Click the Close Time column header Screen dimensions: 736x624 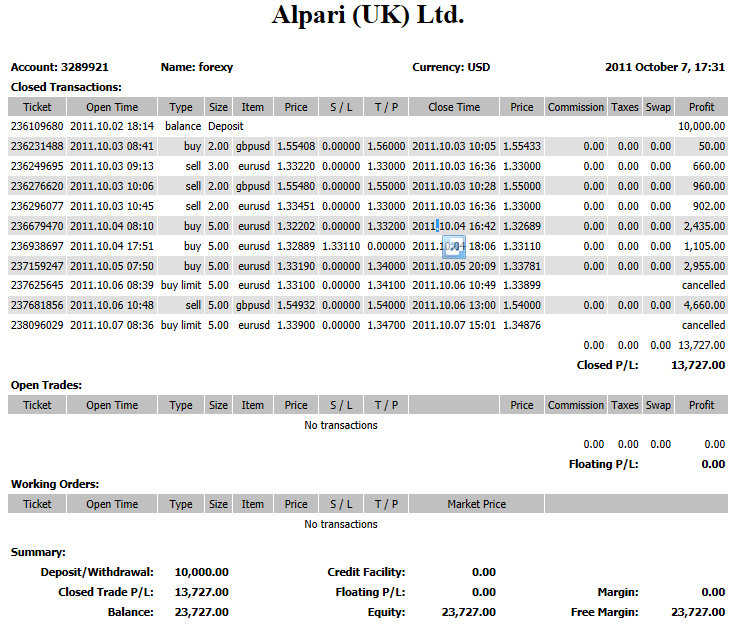454,108
